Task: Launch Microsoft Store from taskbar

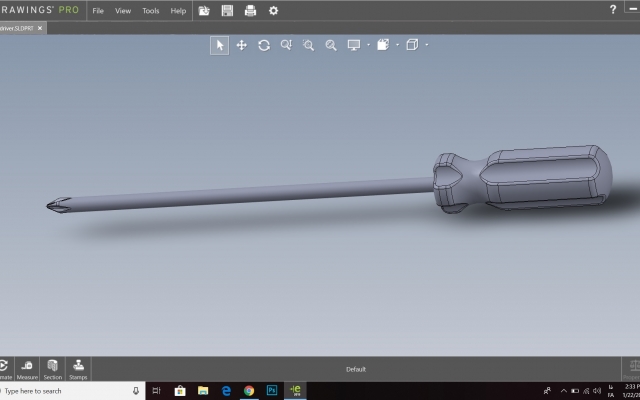Action: tap(180, 391)
